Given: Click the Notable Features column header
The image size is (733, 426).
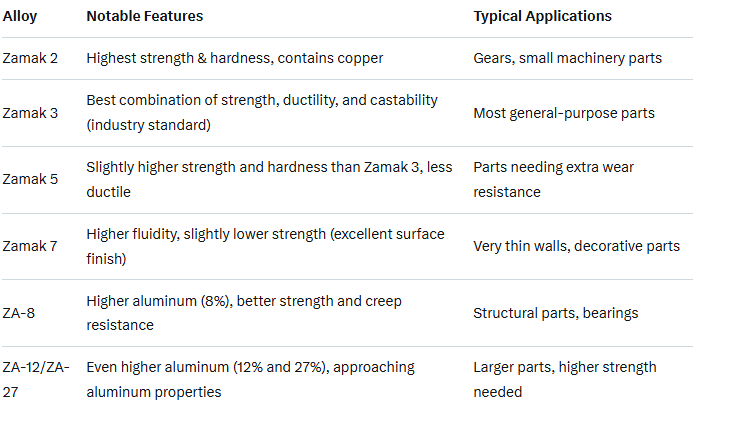Looking at the screenshot, I should point(145,17).
